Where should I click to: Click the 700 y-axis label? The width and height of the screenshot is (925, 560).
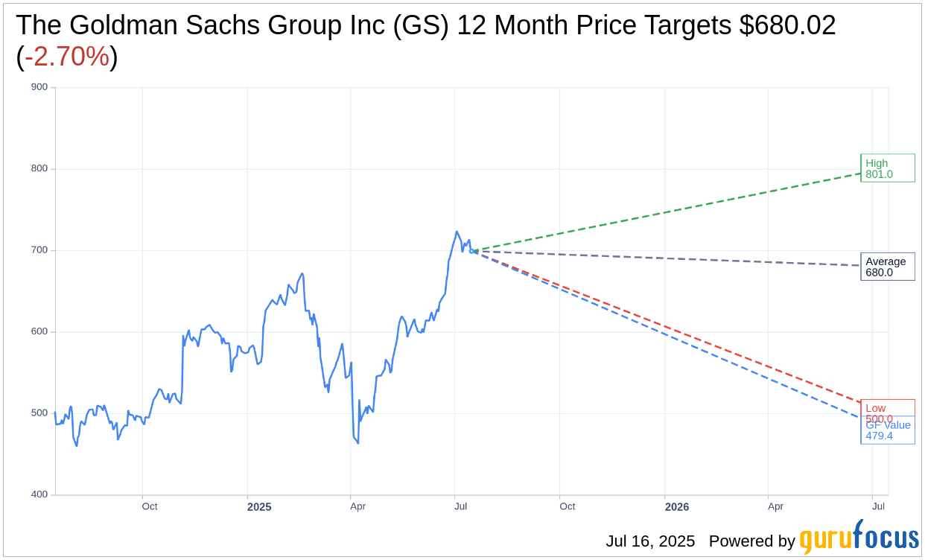click(39, 250)
